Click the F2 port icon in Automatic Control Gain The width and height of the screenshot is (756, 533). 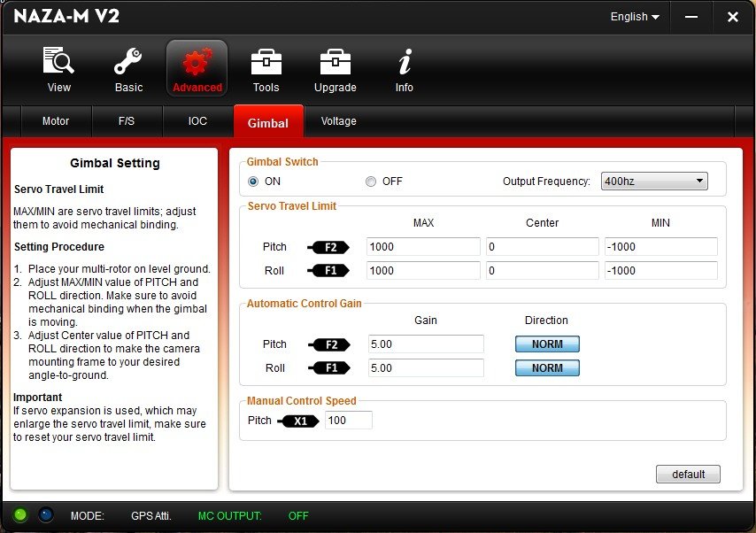coord(329,345)
